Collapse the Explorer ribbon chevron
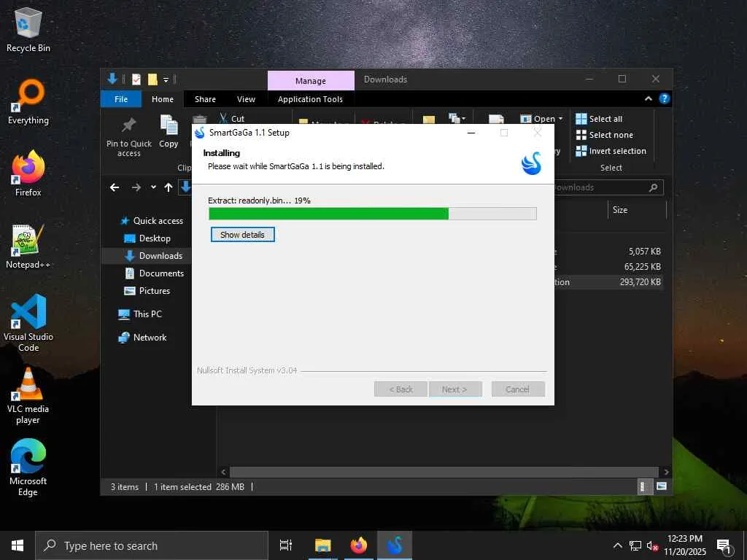The image size is (747, 560). 649,98
